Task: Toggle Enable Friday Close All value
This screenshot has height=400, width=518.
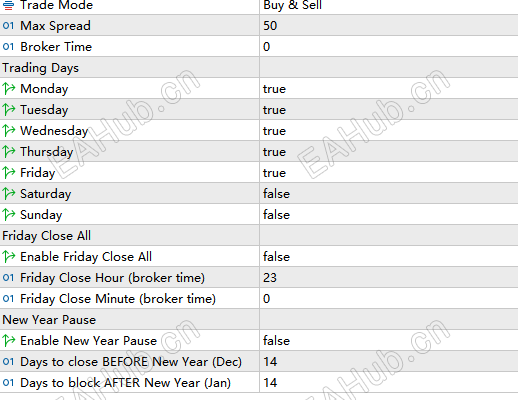Action: [389, 257]
